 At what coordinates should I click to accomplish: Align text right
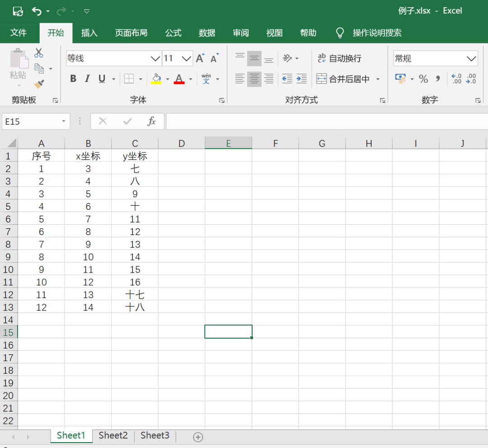(x=269, y=79)
